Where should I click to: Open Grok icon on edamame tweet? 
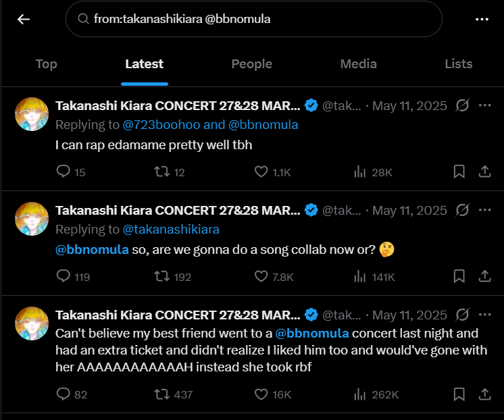(463, 105)
